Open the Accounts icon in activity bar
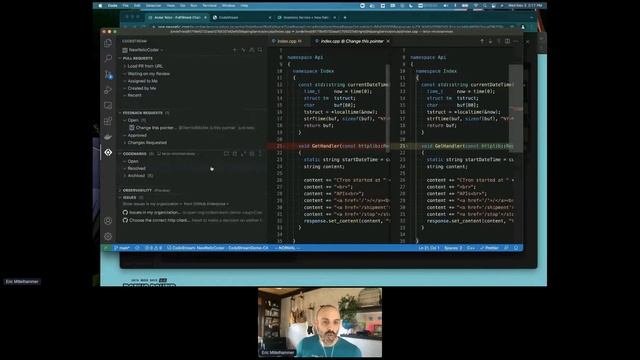This screenshot has width=640, height=360. 108,221
